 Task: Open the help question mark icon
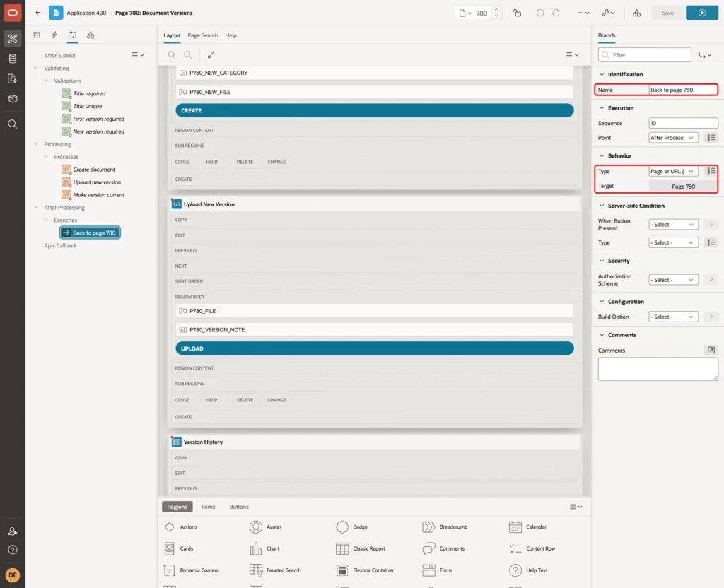tap(13, 550)
